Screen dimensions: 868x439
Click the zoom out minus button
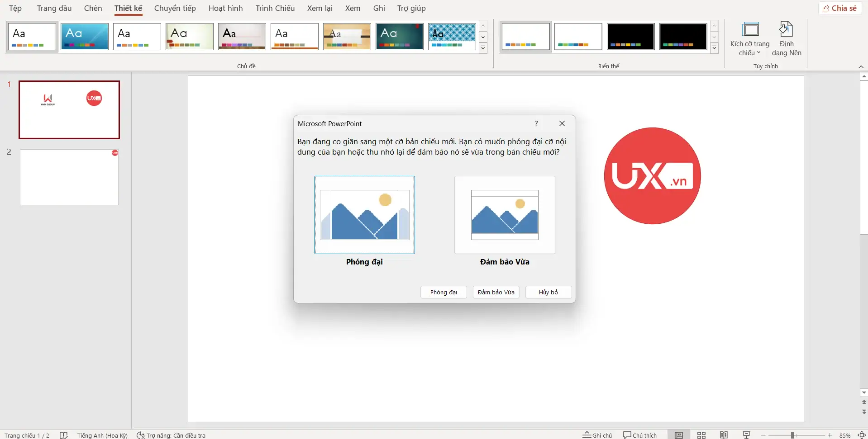tap(763, 435)
